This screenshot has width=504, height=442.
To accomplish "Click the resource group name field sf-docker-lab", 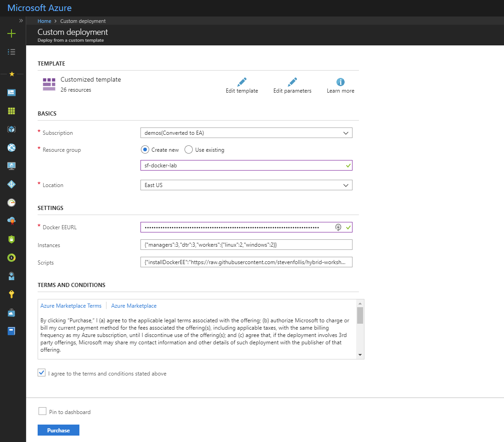I will (x=246, y=166).
